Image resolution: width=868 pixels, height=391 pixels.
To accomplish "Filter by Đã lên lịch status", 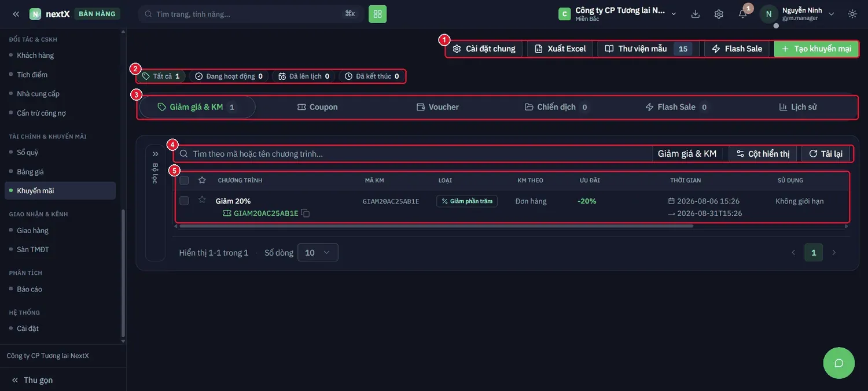I will [x=304, y=76].
